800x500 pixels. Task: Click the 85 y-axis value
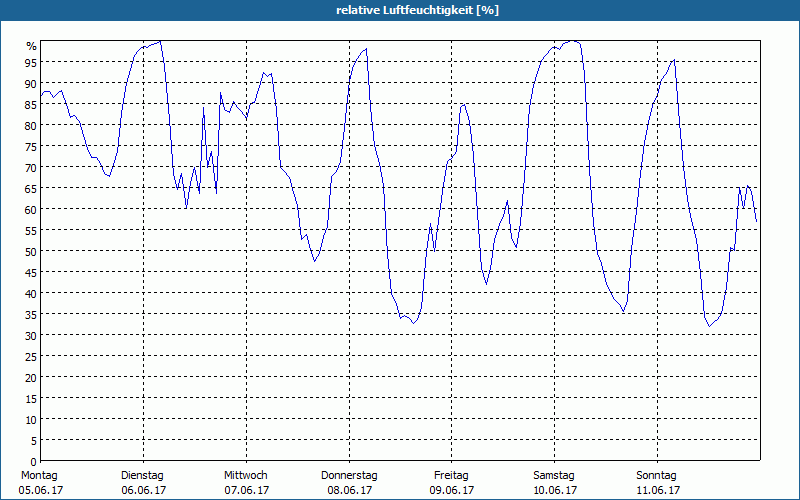(x=31, y=104)
